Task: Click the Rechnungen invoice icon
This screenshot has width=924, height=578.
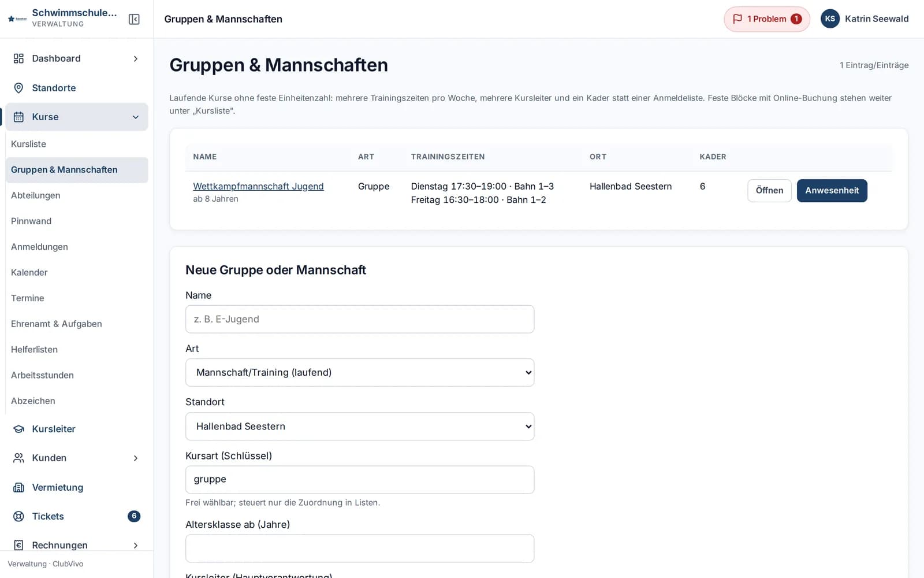Action: pos(18,545)
